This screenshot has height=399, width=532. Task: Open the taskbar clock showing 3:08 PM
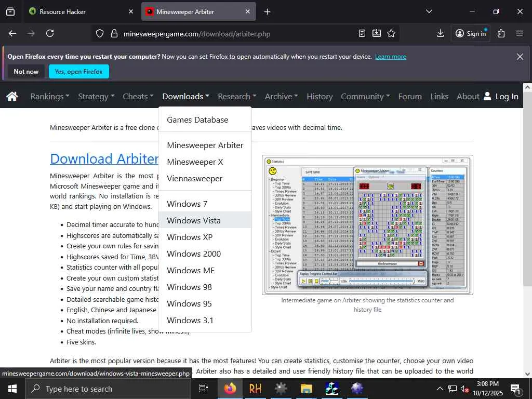pos(487,389)
